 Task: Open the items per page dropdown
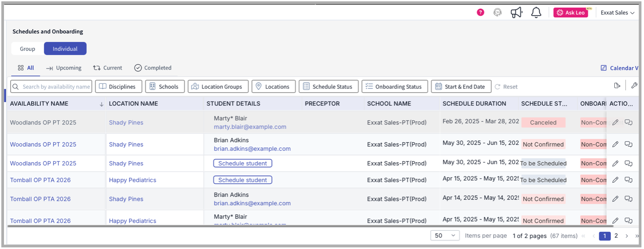[x=445, y=236]
